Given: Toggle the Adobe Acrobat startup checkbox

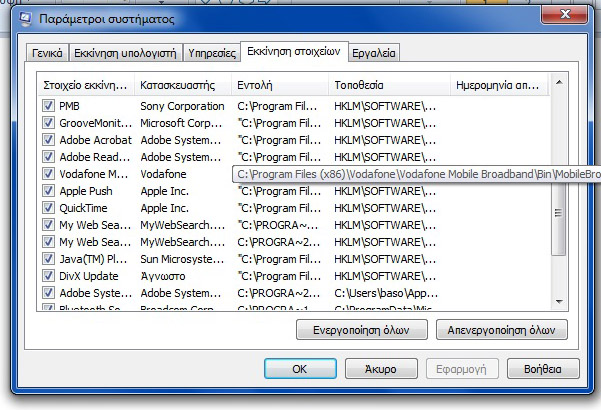Looking at the screenshot, I should tap(48, 139).
